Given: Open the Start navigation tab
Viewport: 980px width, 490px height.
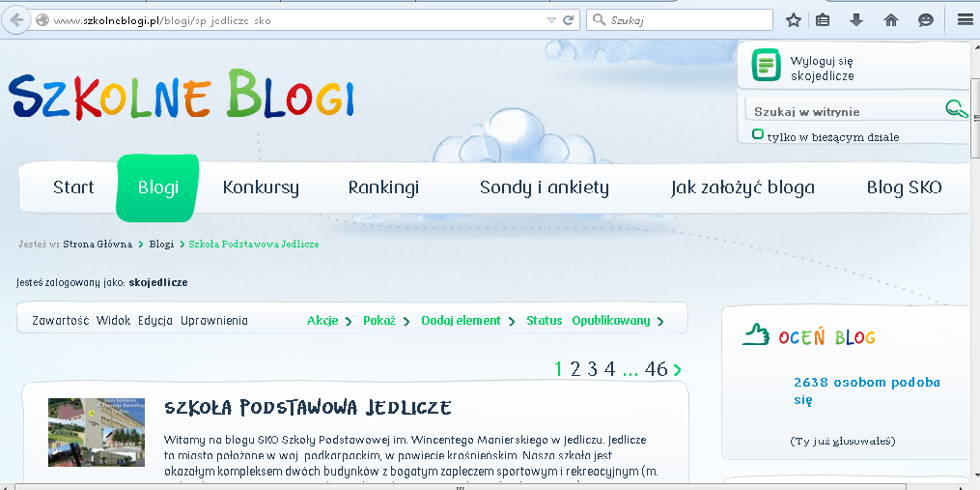Looking at the screenshot, I should 73,187.
